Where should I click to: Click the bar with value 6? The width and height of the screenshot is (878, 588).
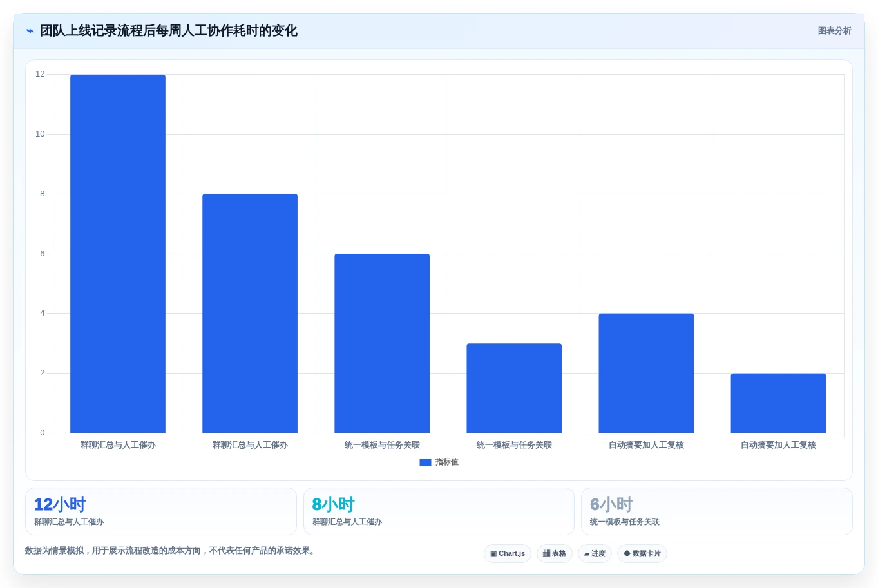coord(382,343)
